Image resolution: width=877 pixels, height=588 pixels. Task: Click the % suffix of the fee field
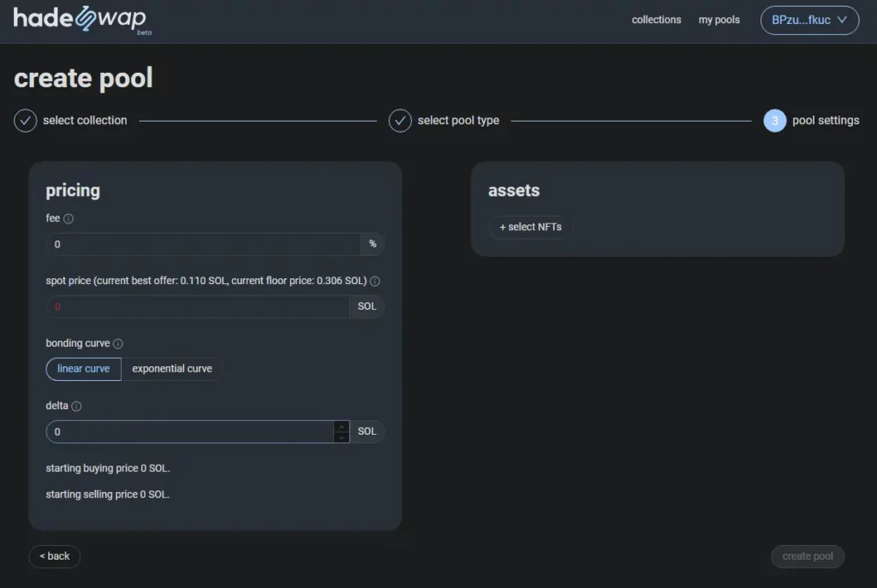pos(373,244)
